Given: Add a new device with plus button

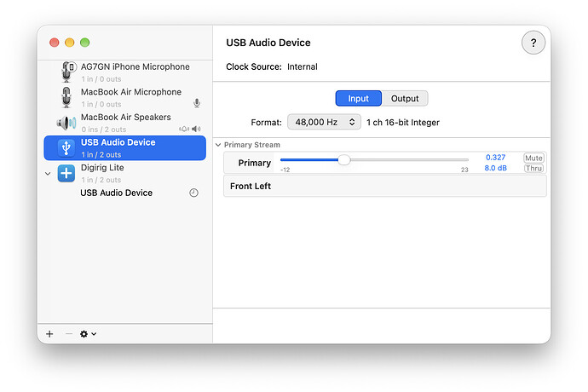Looking at the screenshot, I should point(49,334).
